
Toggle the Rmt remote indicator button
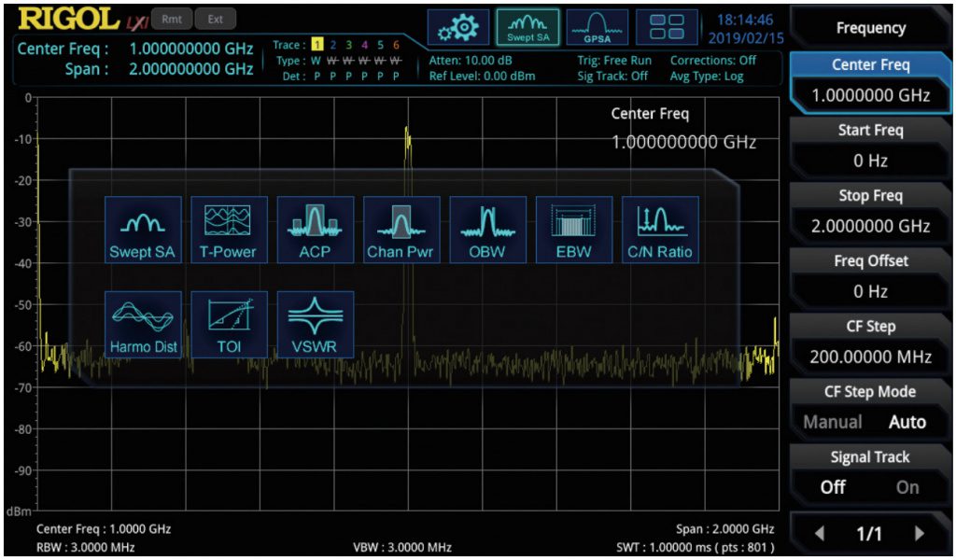171,19
